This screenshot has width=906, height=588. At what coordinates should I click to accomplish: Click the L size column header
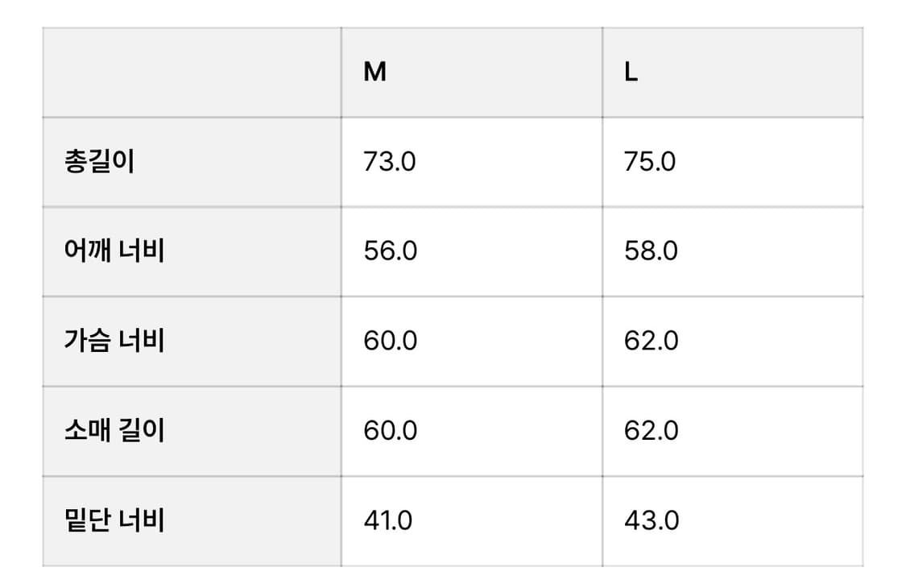coord(631,72)
